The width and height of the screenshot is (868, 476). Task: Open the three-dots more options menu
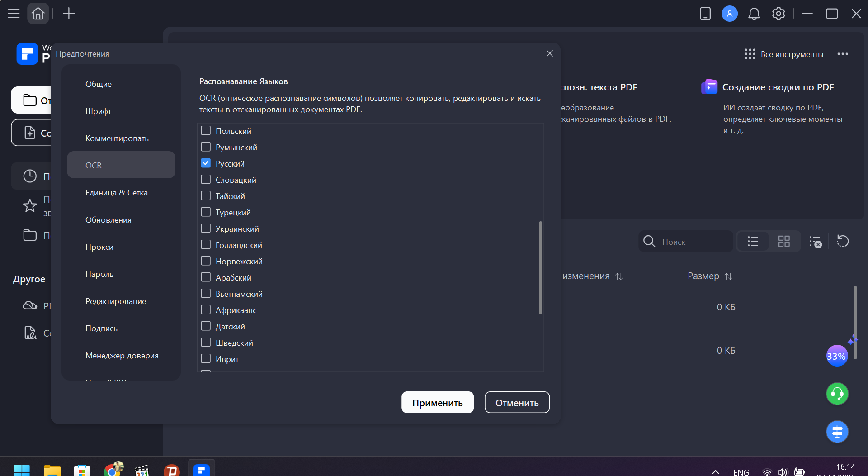(x=843, y=54)
